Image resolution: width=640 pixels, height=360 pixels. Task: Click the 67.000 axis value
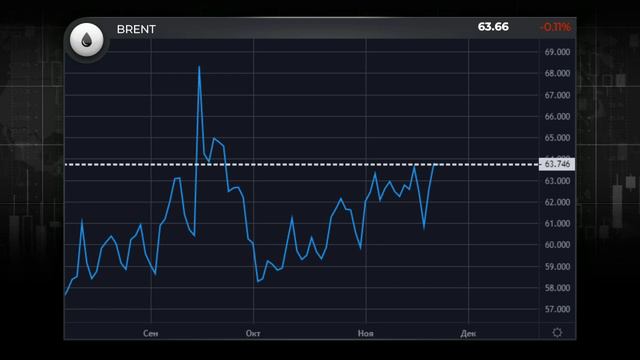coord(557,95)
